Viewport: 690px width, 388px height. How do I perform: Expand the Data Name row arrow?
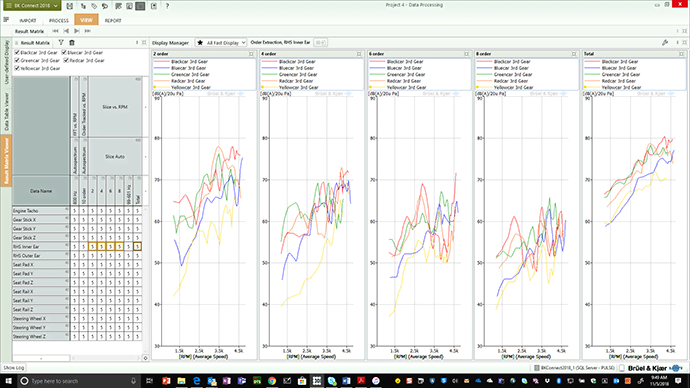pos(146,191)
